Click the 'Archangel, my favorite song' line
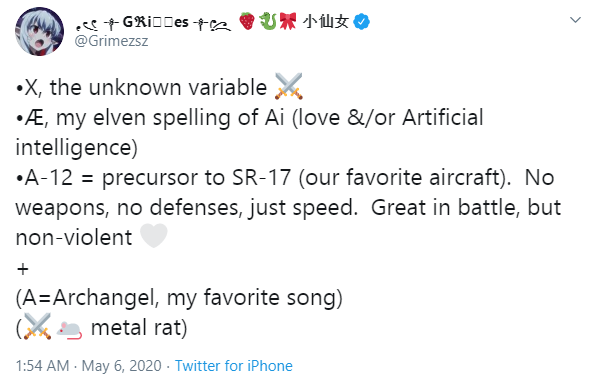The height and width of the screenshot is (379, 596). 179,298
